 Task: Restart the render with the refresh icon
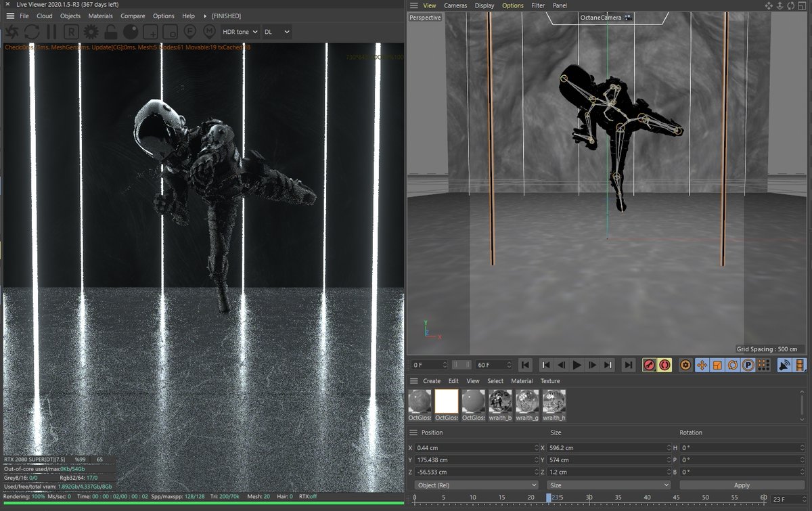[32, 31]
